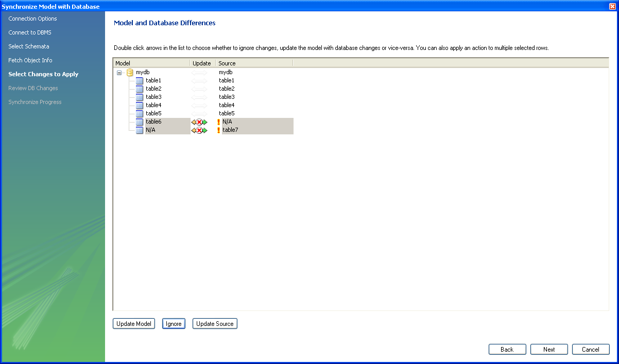619x364 pixels.
Task: Open the Fetch Object Info step
Action: pos(30,60)
